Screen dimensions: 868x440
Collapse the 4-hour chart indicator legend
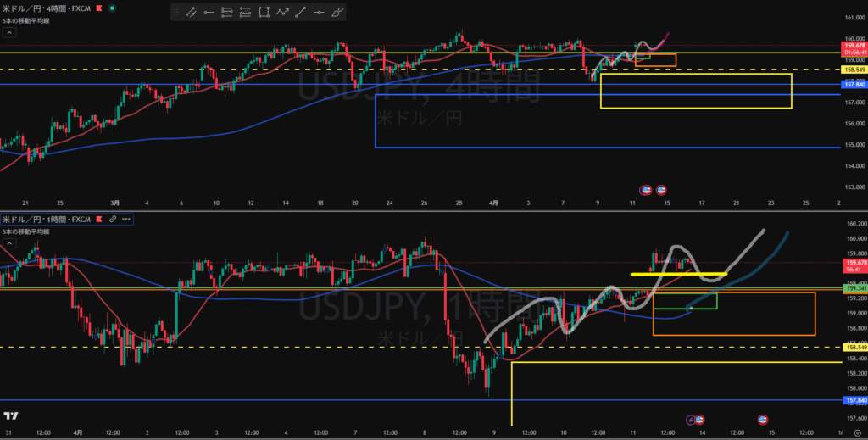(9, 32)
